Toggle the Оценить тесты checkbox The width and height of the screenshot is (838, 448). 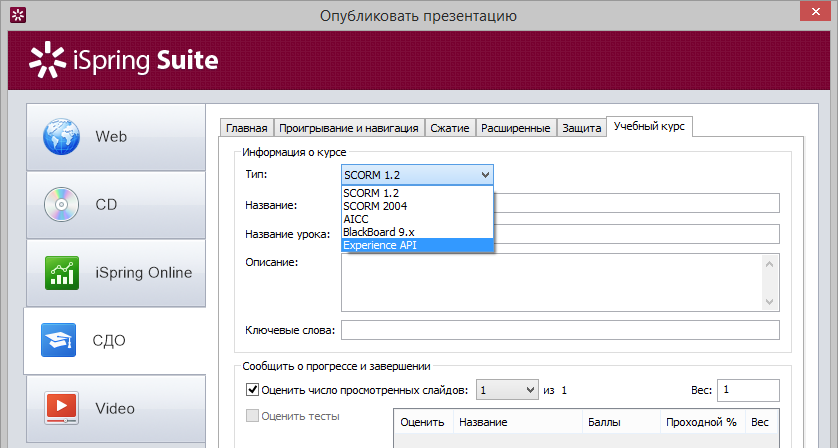click(x=252, y=415)
